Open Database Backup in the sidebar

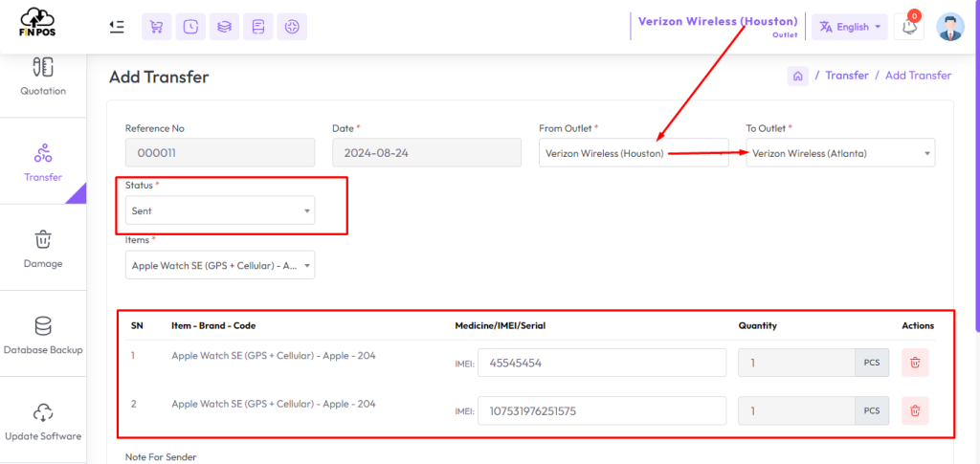coord(42,334)
